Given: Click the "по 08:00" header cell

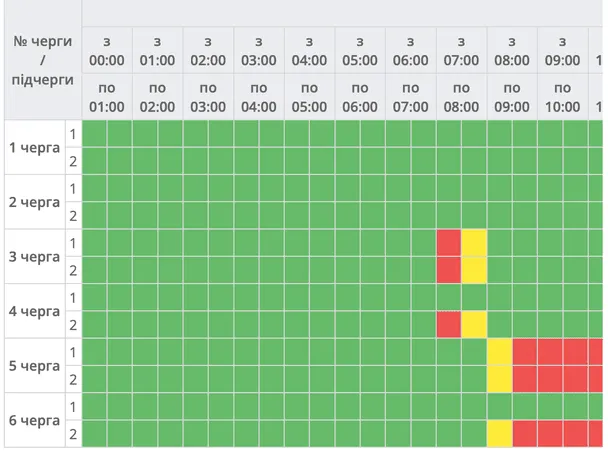Looking at the screenshot, I should coord(461,97).
